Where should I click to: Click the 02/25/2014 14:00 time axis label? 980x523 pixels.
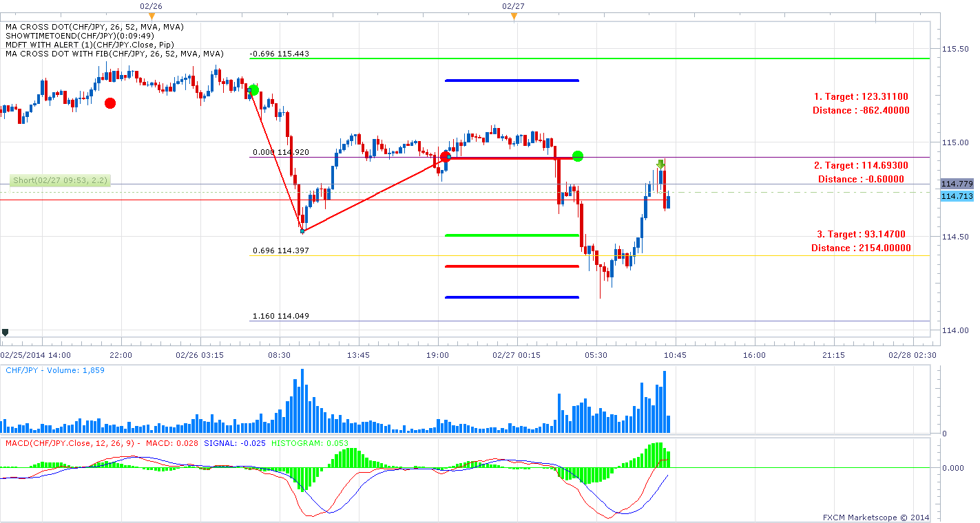(x=34, y=354)
